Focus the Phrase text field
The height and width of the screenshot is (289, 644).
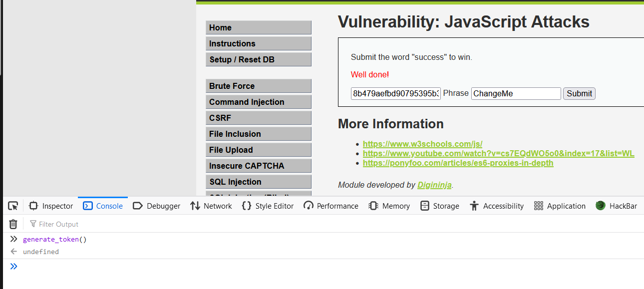pos(516,93)
